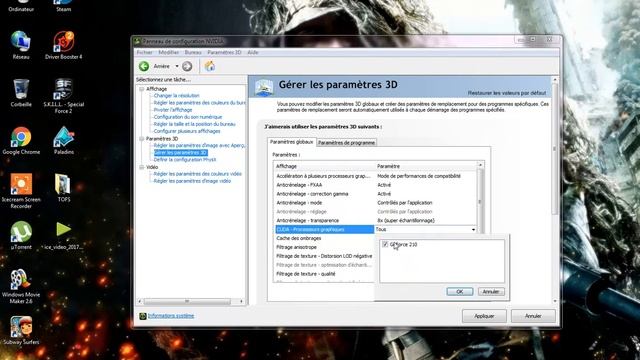Click the Appliquer button
The width and height of the screenshot is (640, 360).
click(484, 316)
